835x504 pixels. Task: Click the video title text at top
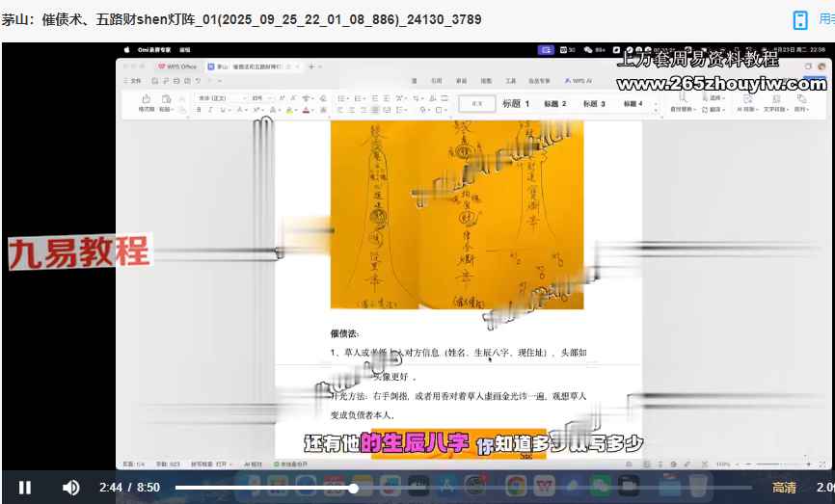[242, 19]
